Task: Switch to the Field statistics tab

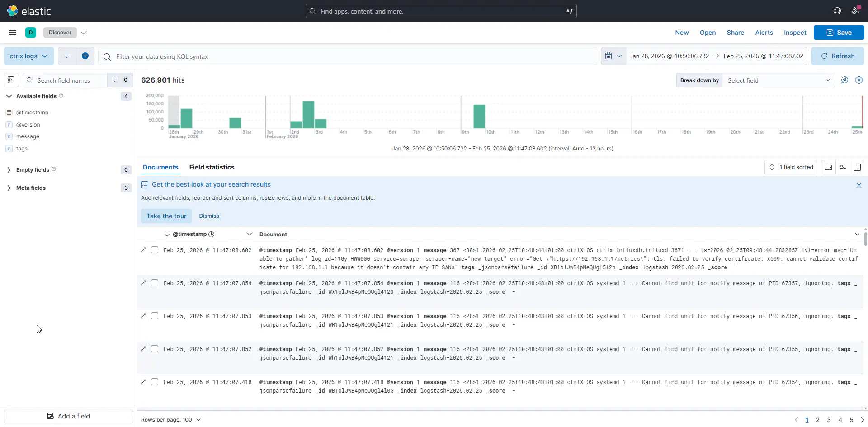Action: tap(212, 167)
